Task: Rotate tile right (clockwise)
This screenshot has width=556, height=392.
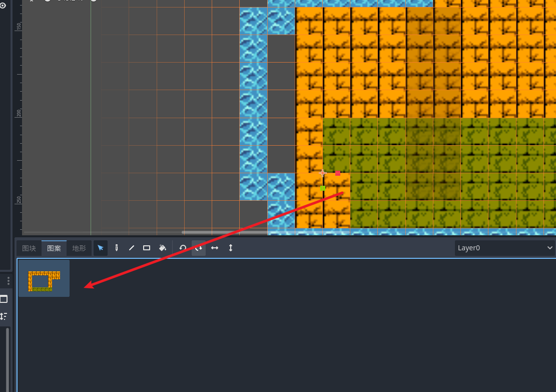Action: point(199,248)
